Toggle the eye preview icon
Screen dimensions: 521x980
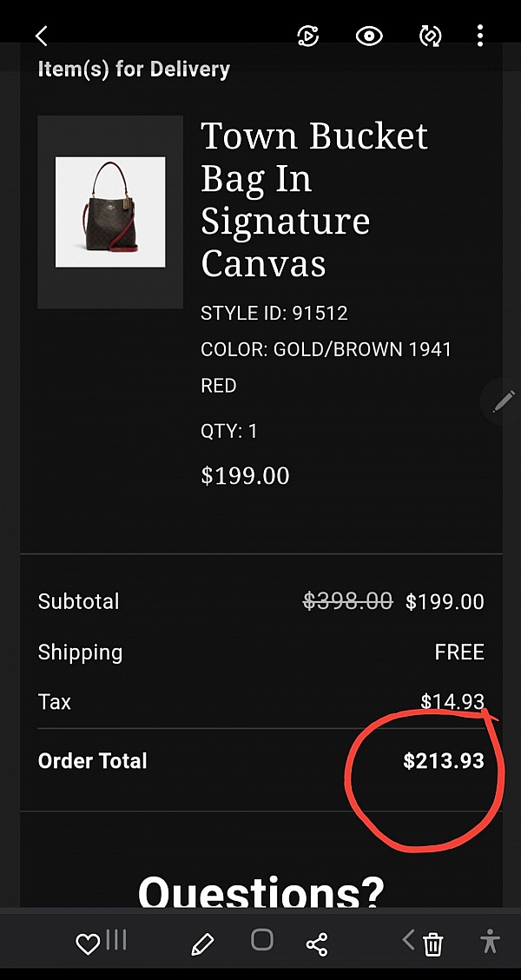tap(368, 36)
